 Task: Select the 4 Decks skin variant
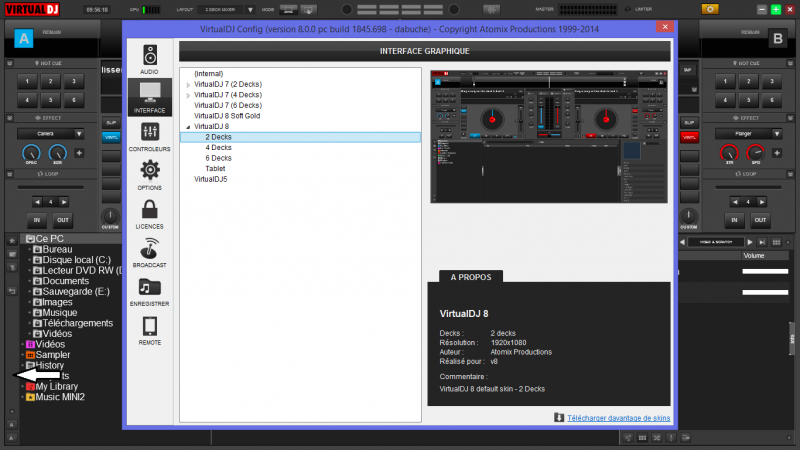(218, 147)
